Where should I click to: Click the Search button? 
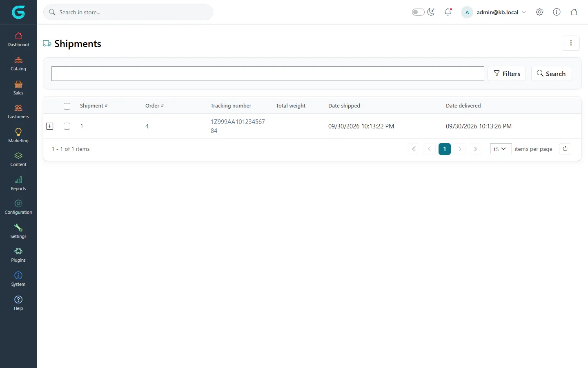coord(551,74)
